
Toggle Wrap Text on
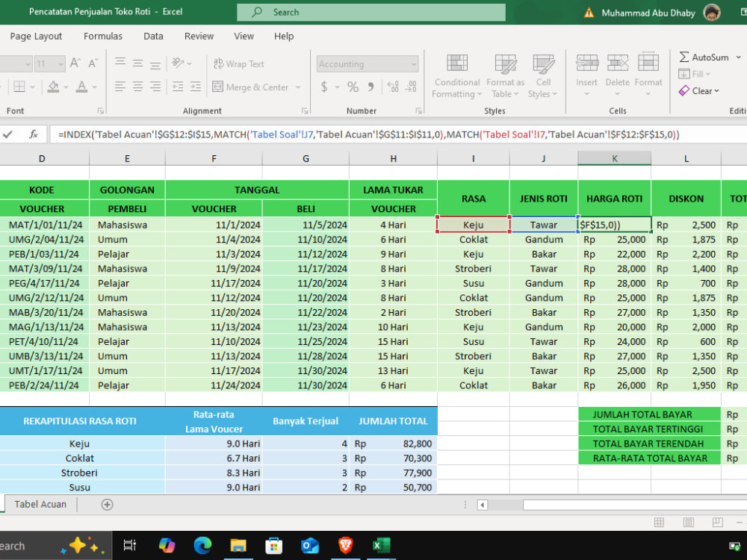(239, 63)
